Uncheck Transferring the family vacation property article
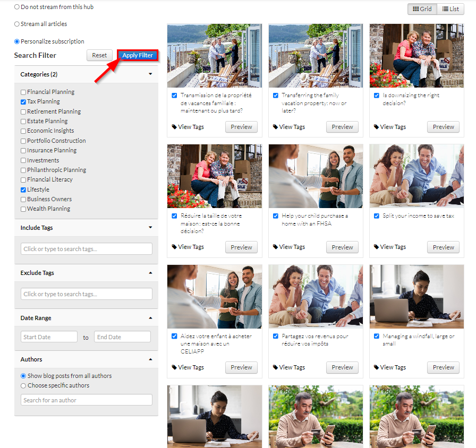 [276, 95]
